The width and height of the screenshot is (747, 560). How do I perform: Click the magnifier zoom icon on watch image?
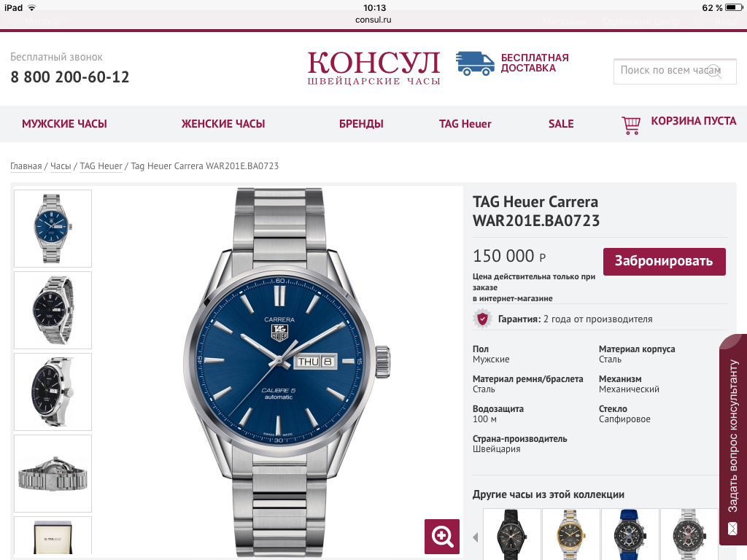click(442, 536)
